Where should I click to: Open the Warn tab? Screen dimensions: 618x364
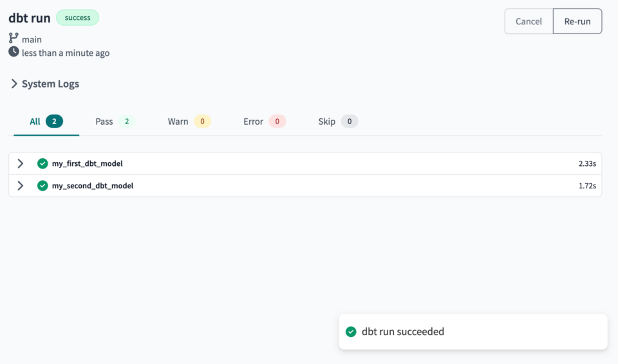pos(189,122)
